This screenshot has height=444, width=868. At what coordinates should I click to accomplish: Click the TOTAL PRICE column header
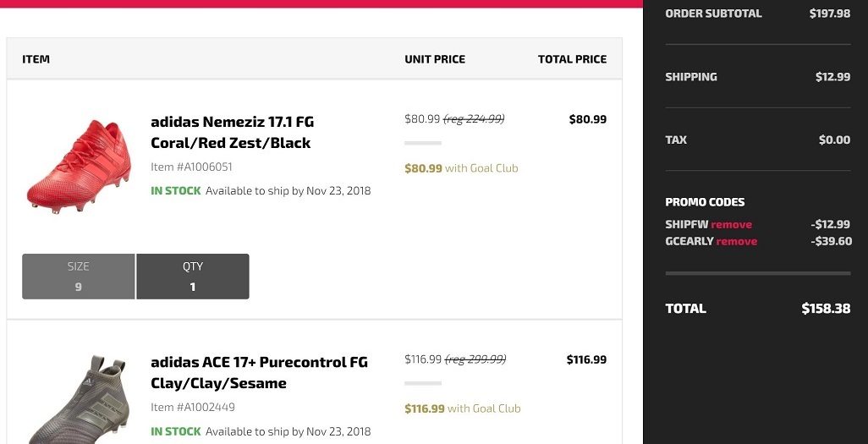[x=572, y=59]
